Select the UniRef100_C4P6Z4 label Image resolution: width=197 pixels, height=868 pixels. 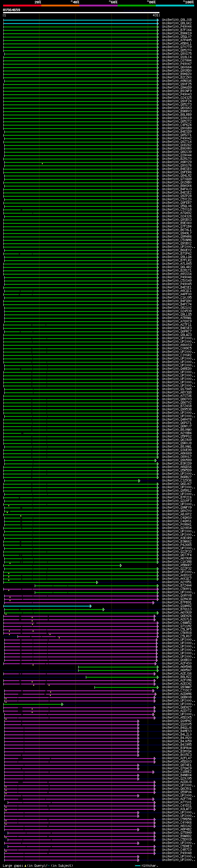(177, 125)
